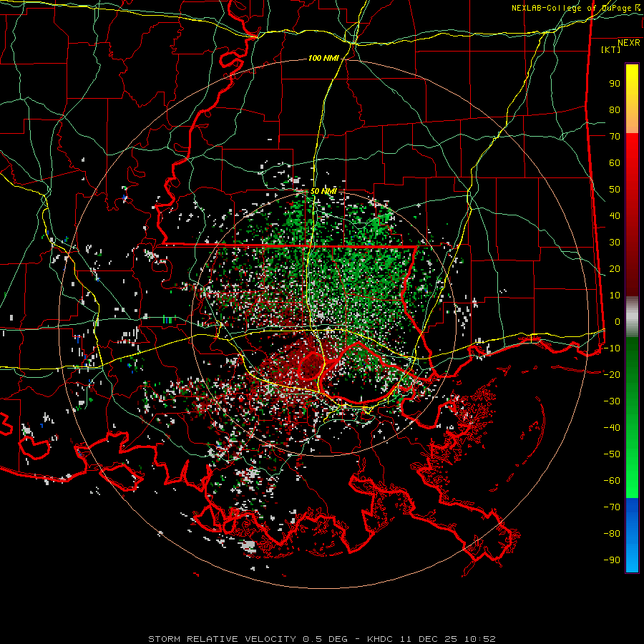Select the positive 10 scale label
This screenshot has width=644, height=644.
(615, 296)
